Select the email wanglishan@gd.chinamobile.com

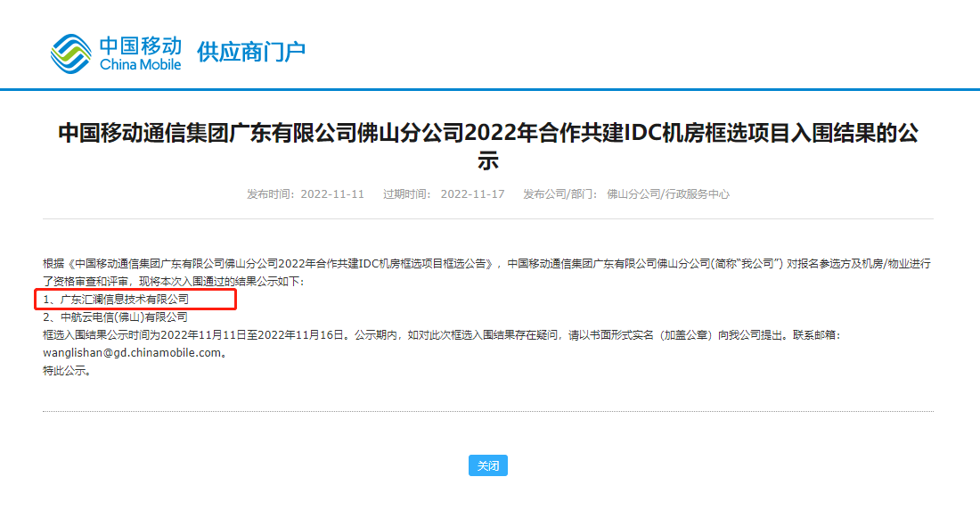point(132,353)
